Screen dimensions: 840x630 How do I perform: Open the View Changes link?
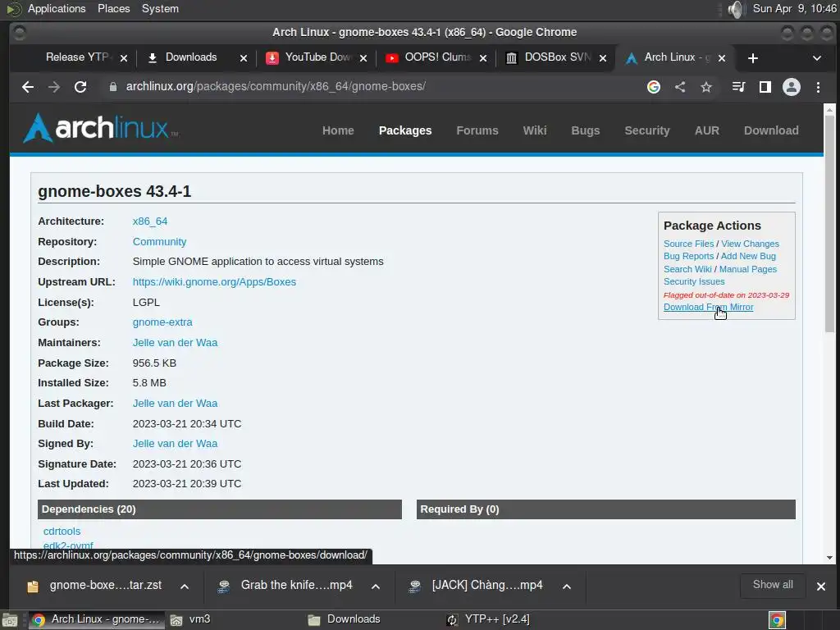750,244
